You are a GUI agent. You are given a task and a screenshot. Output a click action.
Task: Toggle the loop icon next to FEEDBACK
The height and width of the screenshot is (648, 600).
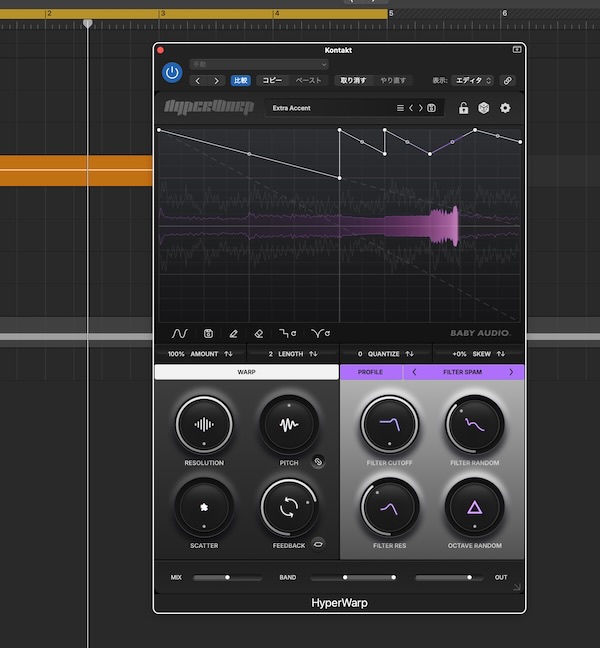pyautogui.click(x=318, y=544)
